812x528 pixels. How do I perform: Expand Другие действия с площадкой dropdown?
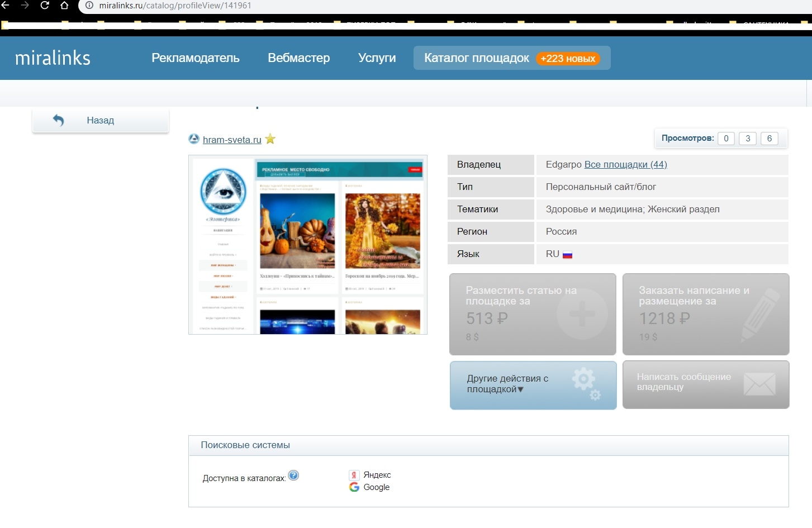(533, 385)
